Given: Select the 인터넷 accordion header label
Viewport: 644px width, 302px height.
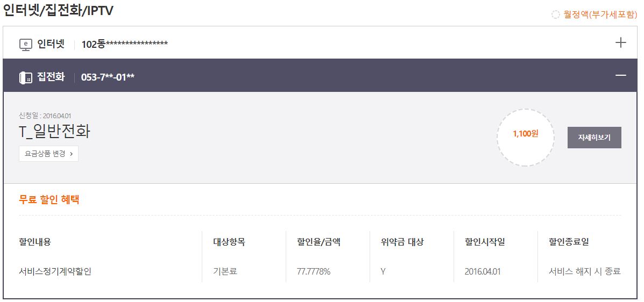Looking at the screenshot, I should click(51, 44).
